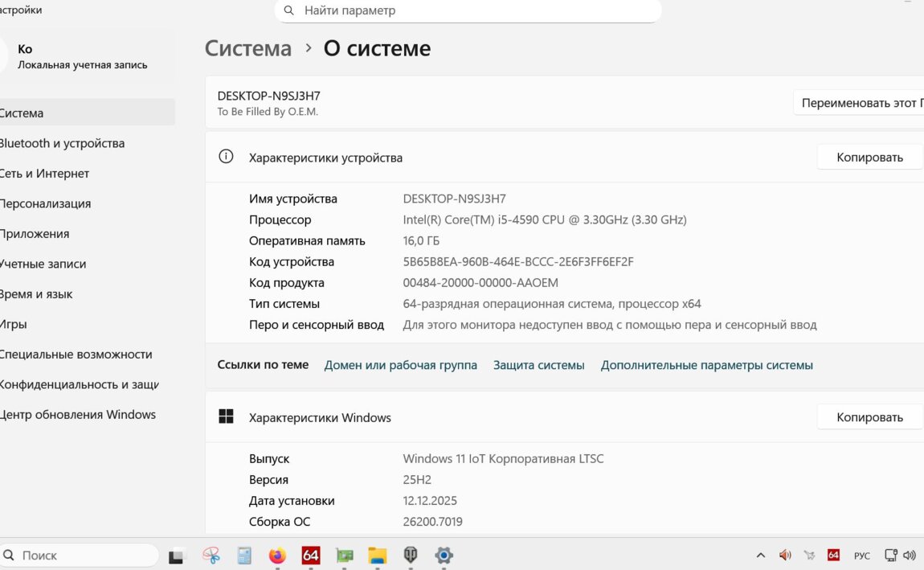Open the World of Tanks taskbar icon
Screen dimensions: 924x570
coord(411,555)
